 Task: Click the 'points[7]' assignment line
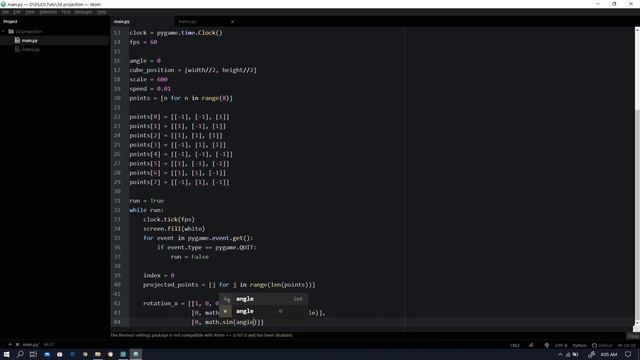coord(180,182)
